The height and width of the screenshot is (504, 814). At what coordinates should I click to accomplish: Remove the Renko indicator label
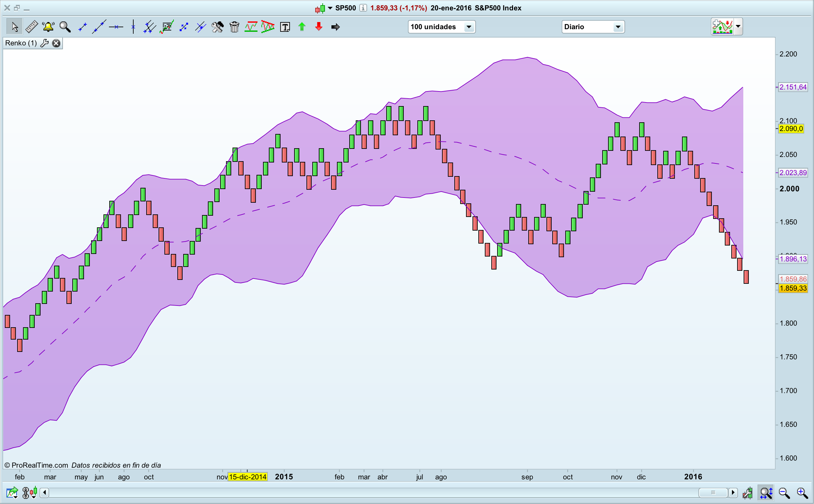point(56,43)
